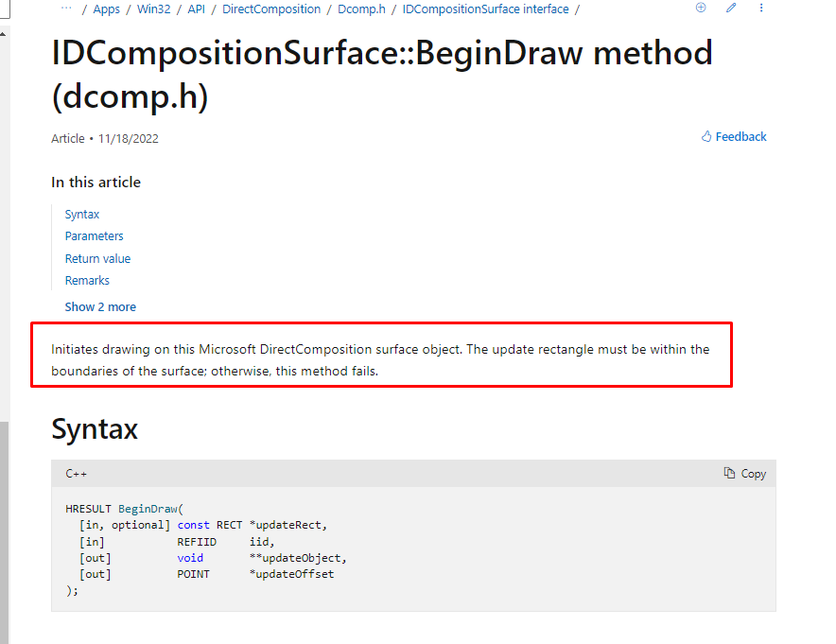The width and height of the screenshot is (836, 644).
Task: Click the Feedback thumbs-up icon
Action: click(706, 136)
